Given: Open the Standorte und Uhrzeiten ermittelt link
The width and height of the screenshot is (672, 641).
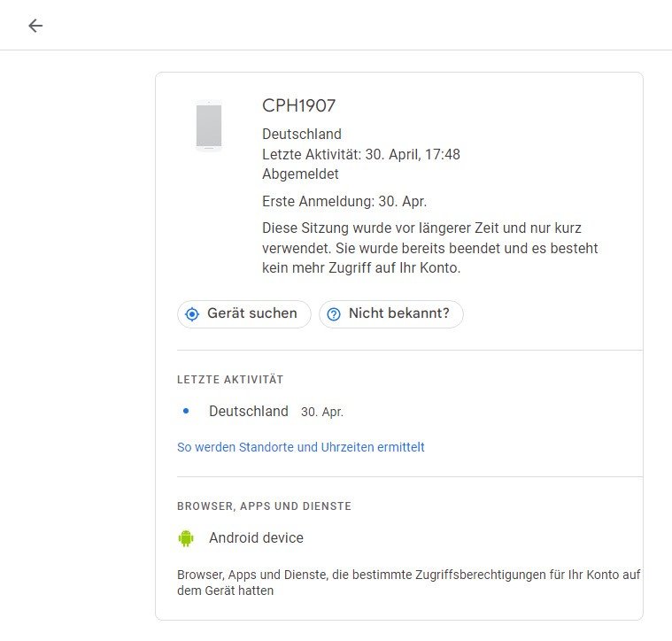Looking at the screenshot, I should tap(301, 447).
